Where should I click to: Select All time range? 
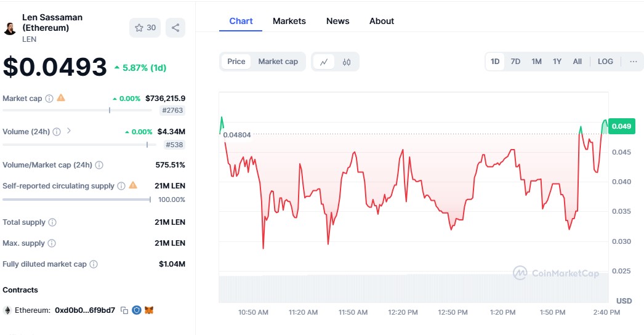pyautogui.click(x=578, y=62)
